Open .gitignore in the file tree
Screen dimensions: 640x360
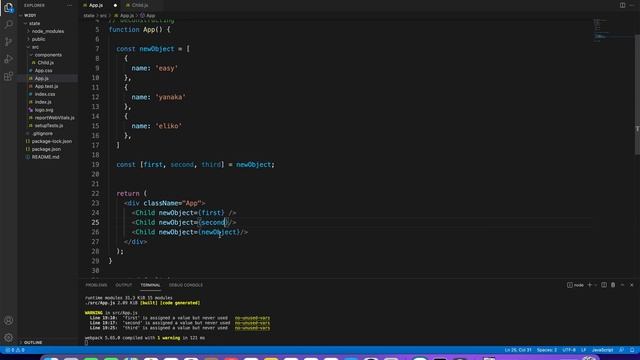click(x=42, y=134)
